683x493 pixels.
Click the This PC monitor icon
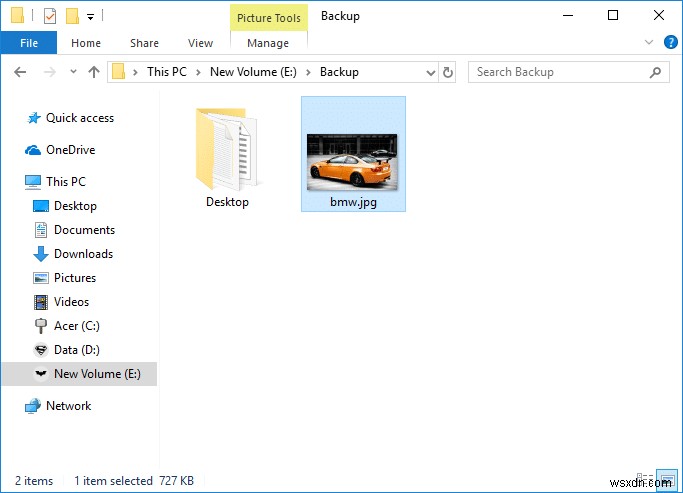(x=33, y=182)
